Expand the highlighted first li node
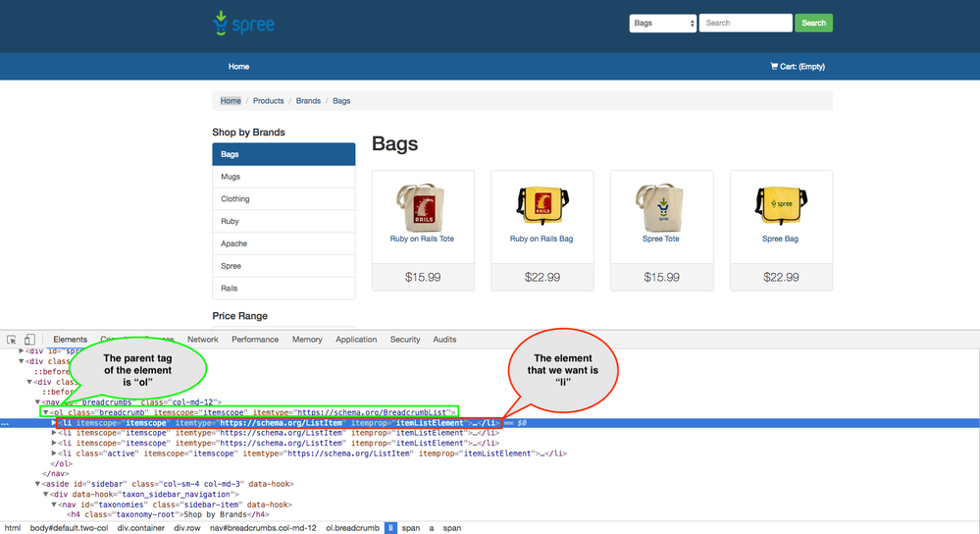980x534 pixels. (54, 423)
